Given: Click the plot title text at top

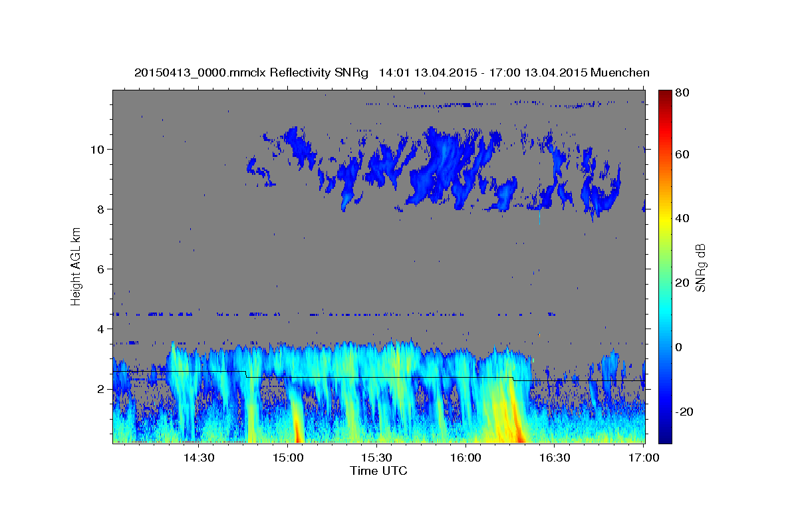Looking at the screenshot, I should pos(392,72).
